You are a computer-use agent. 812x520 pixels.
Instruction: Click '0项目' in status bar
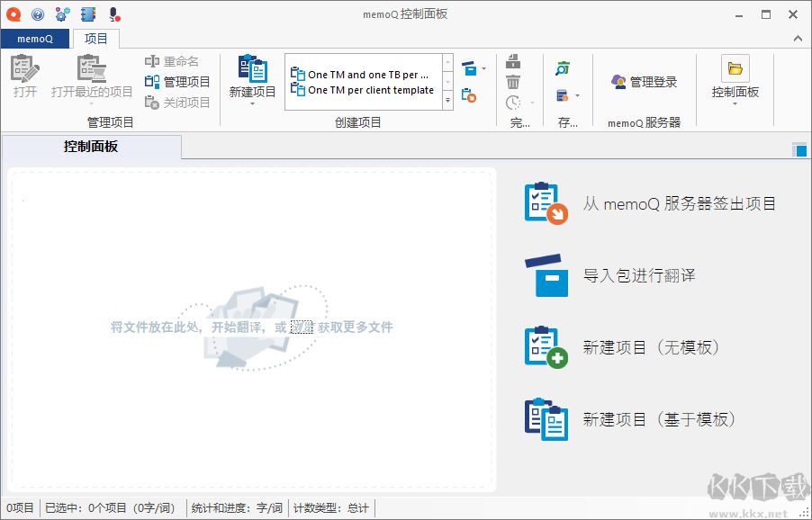(x=20, y=508)
